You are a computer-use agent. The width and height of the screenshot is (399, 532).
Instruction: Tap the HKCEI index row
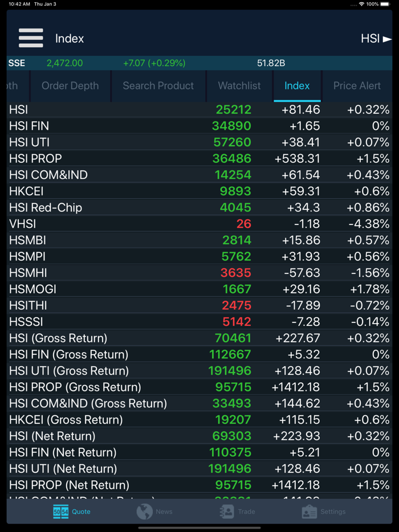(199, 191)
